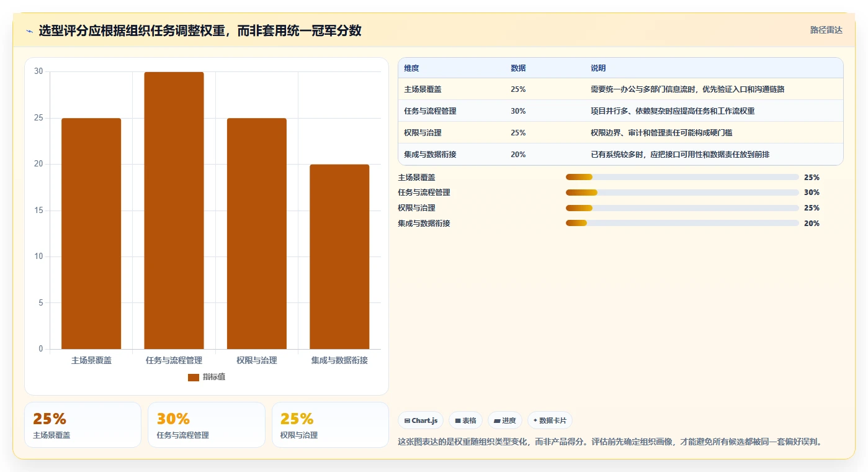This screenshot has height=472, width=868.
Task: Click the 数据卡片 tag chip
Action: click(x=550, y=420)
